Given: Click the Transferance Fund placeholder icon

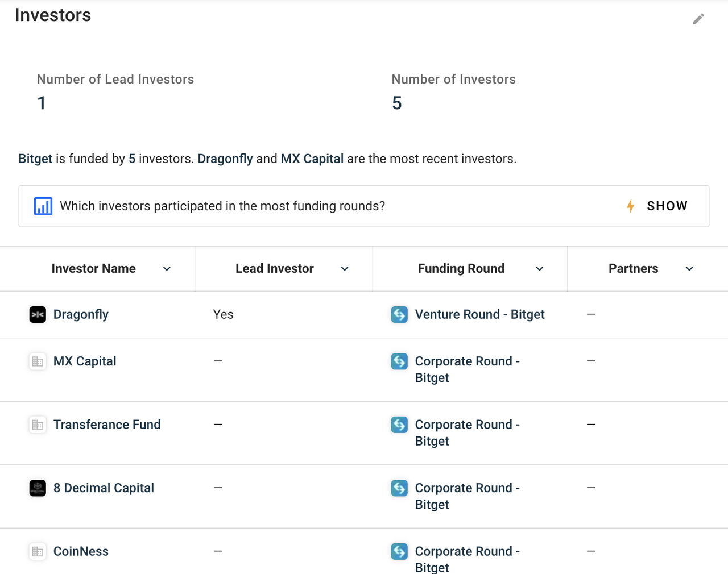Looking at the screenshot, I should (x=38, y=425).
